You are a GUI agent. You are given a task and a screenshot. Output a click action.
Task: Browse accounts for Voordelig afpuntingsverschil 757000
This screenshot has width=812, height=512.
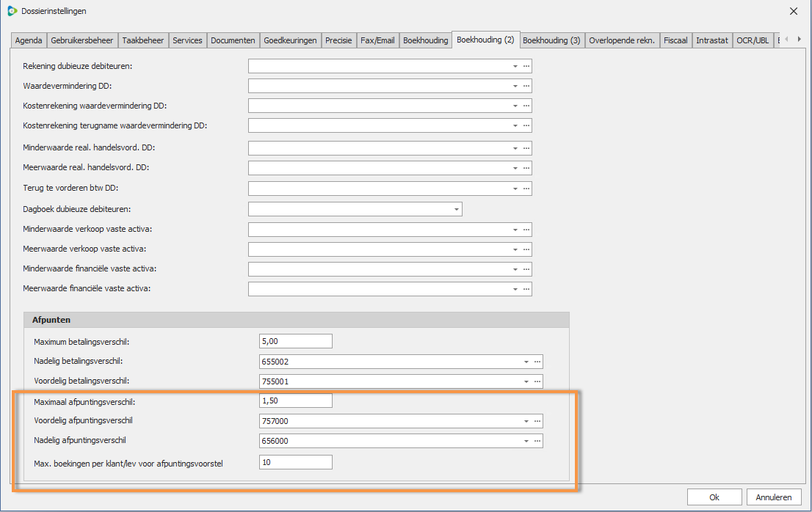click(x=537, y=421)
